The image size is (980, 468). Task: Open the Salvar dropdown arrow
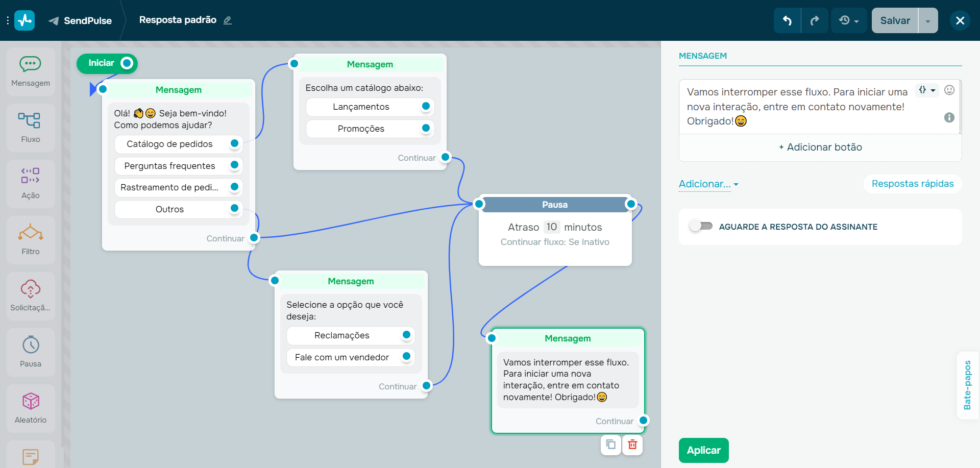[x=928, y=20]
